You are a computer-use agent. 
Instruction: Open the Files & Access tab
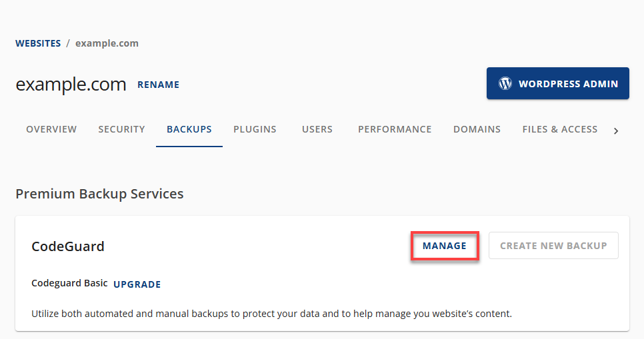(x=560, y=129)
